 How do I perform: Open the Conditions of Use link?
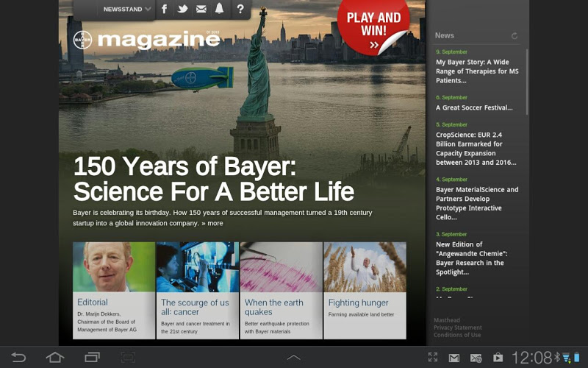[457, 335]
